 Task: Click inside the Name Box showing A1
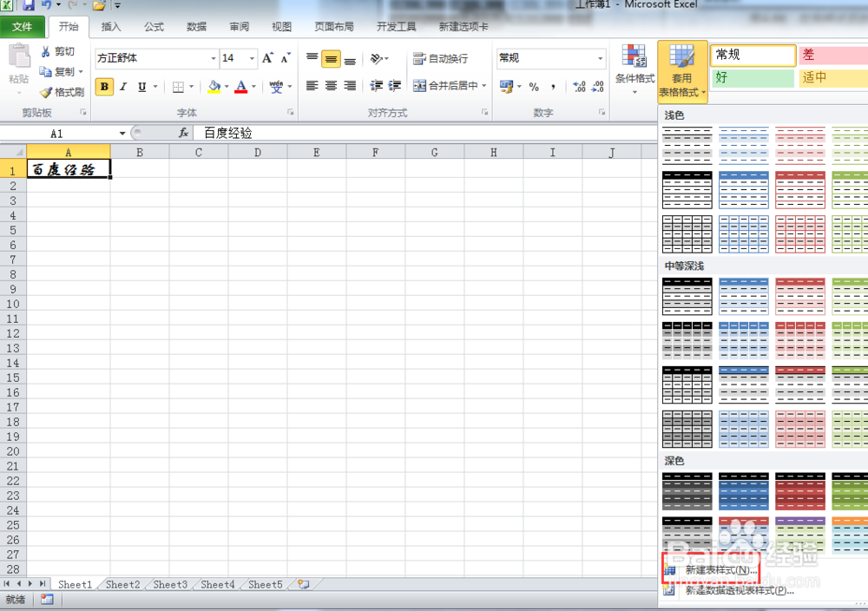pos(56,133)
